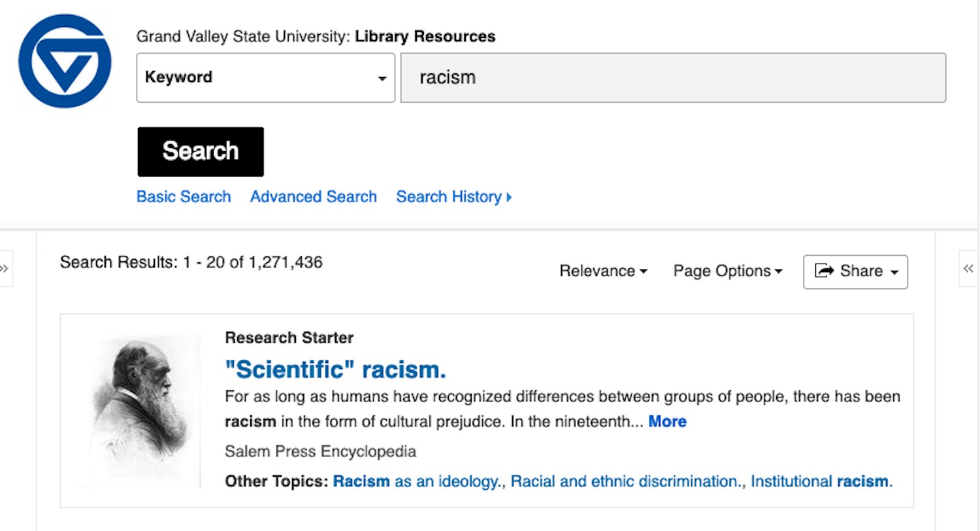
Task: Expand the Page Options menu
Action: (728, 271)
